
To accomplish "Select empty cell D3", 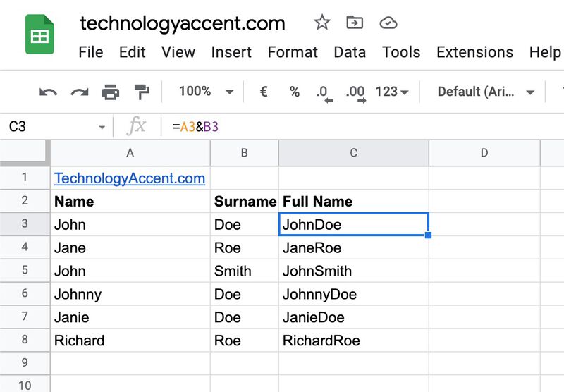I will pos(484,224).
